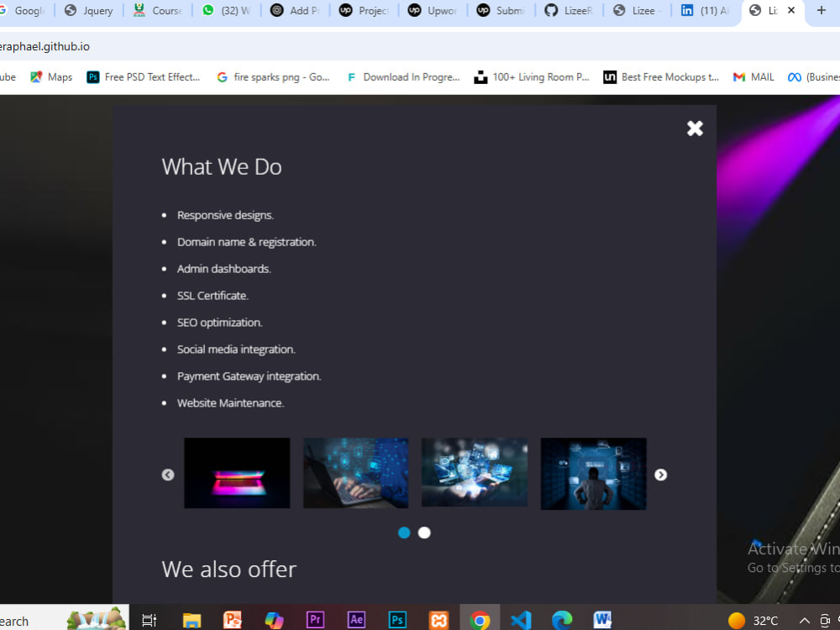Switch to the Add Pr browser tab

tap(296, 11)
